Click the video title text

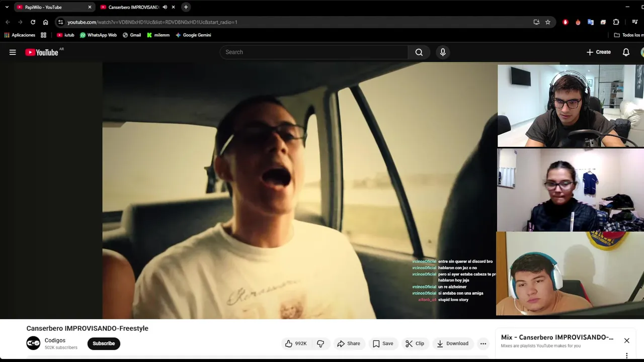pyautogui.click(x=87, y=328)
